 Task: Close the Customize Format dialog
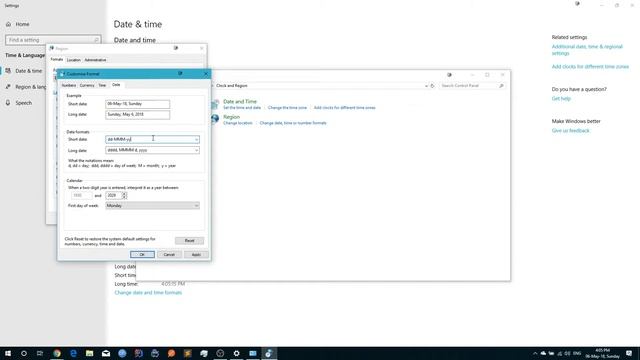205,74
